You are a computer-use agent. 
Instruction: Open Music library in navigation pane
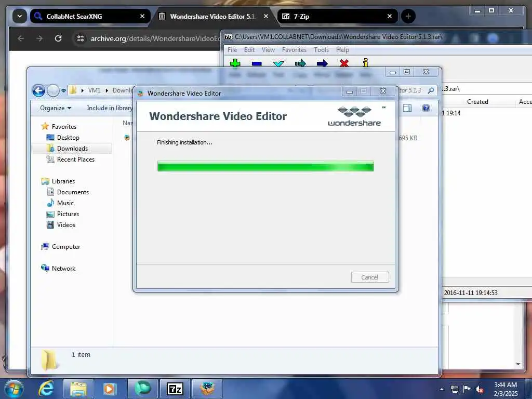coord(65,203)
